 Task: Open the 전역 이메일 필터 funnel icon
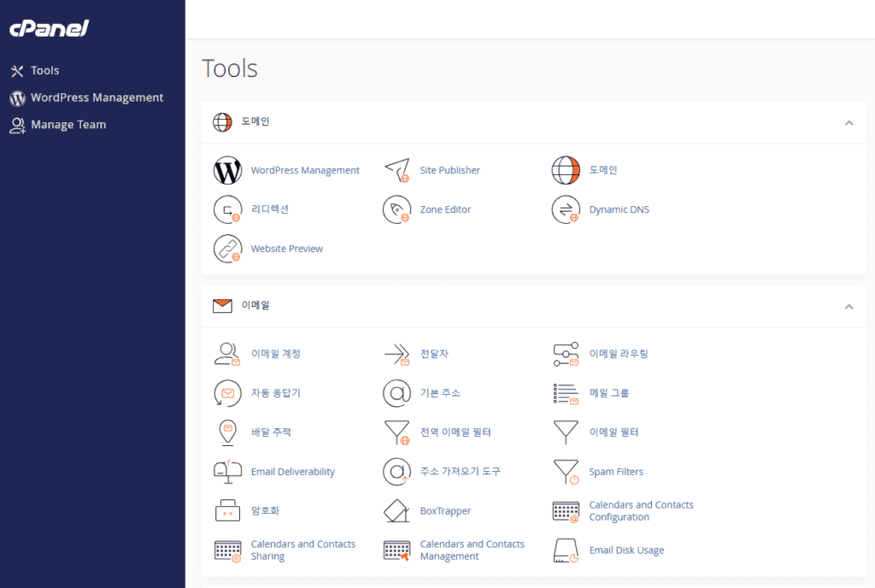pyautogui.click(x=396, y=432)
